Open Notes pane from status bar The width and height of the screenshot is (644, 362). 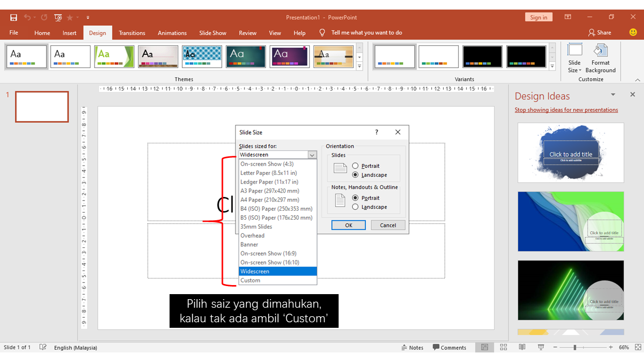pyautogui.click(x=413, y=347)
